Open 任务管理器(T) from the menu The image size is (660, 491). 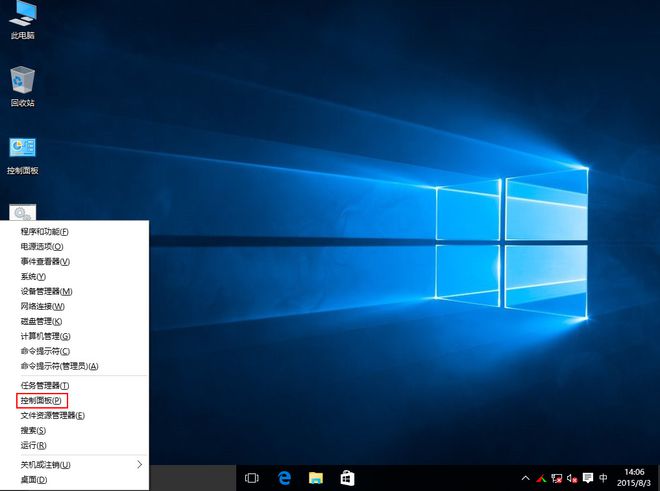45,385
